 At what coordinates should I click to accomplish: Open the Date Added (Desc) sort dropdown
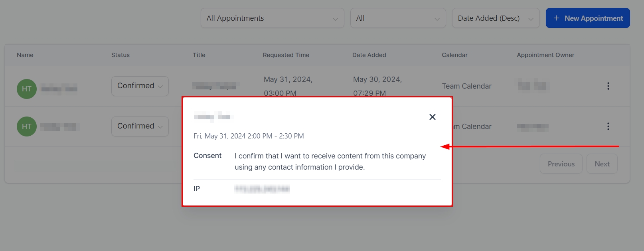495,18
